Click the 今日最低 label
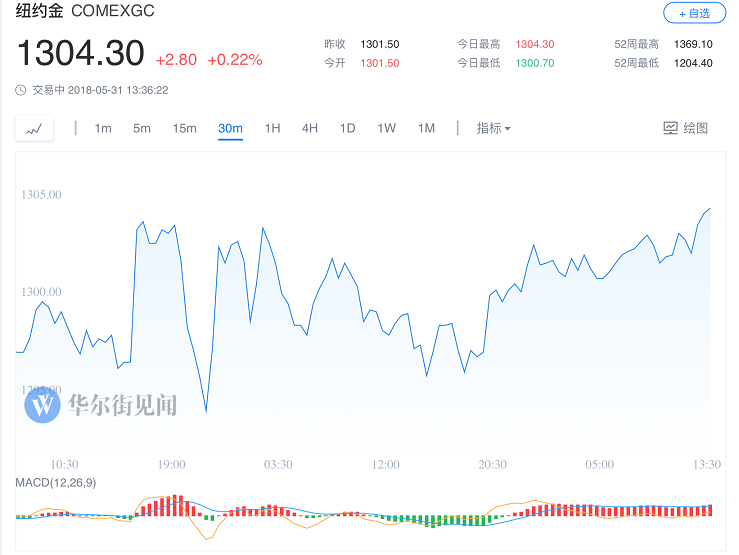The width and height of the screenshot is (739, 555). point(478,63)
